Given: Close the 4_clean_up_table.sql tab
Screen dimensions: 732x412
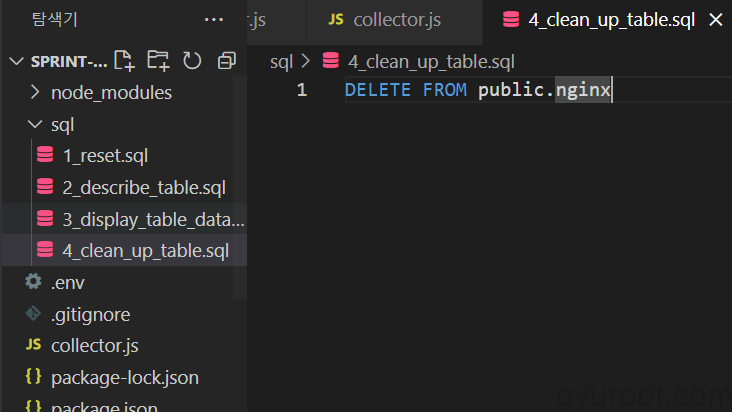Looking at the screenshot, I should (x=715, y=20).
